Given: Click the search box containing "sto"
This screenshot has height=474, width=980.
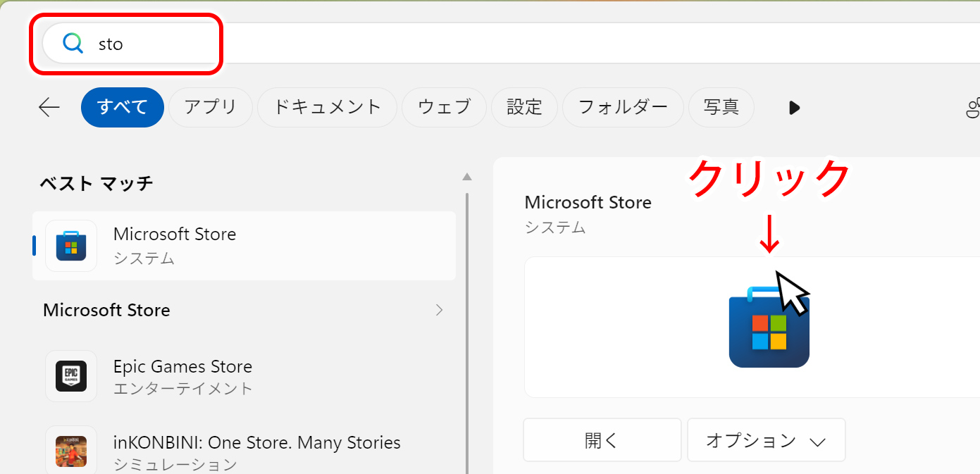Looking at the screenshot, I should tap(511, 44).
